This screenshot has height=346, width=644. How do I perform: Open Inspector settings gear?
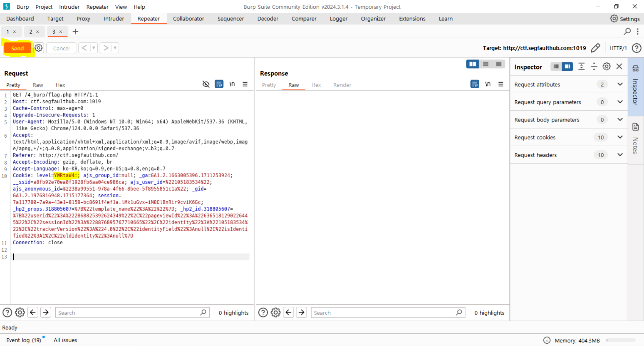(606, 66)
